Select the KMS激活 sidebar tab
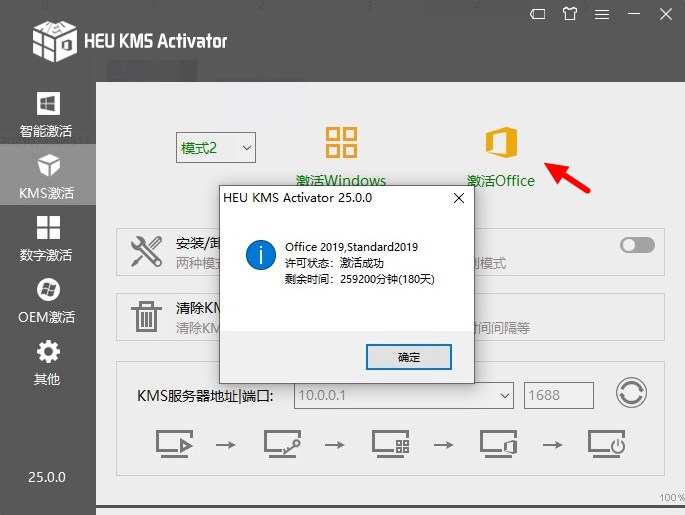Viewport: 685px width, 515px height. 47,175
